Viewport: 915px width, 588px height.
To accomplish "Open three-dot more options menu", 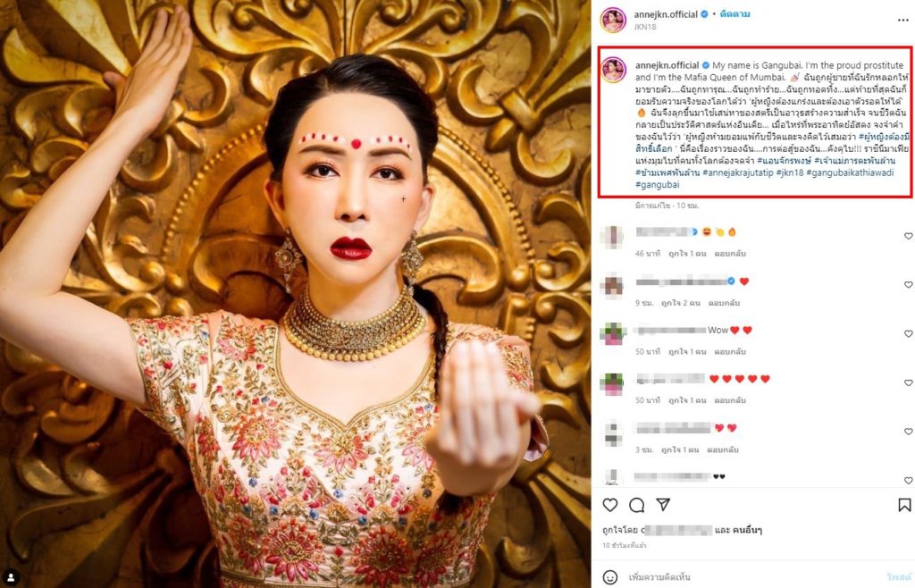I will [x=904, y=20].
